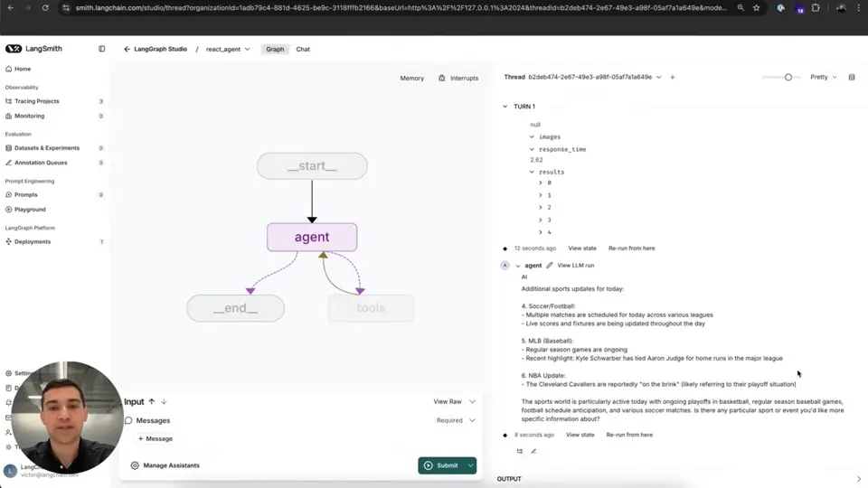The image size is (868, 488).
Task: Open Submit options arrow
Action: tap(470, 466)
